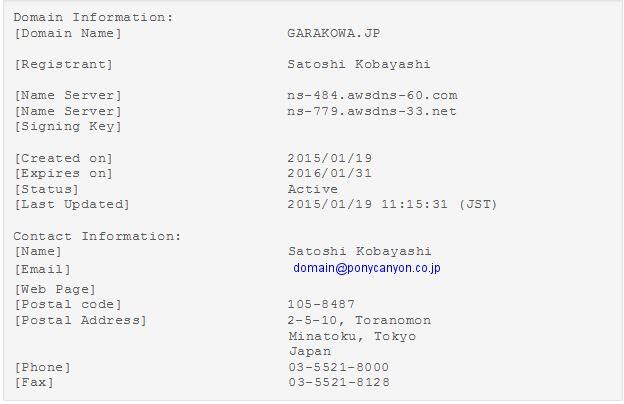Click the [Signing Key] field label
Screen dimensions: 624x404
[x=68, y=127]
